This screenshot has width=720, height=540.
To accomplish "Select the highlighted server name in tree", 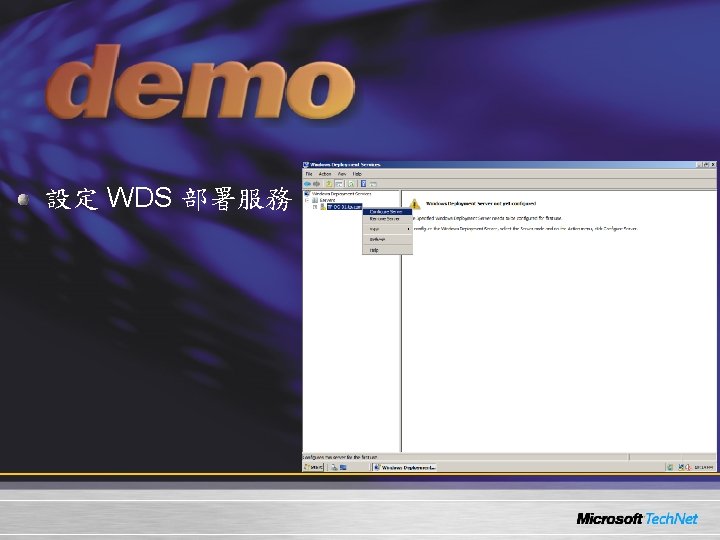I will [345, 207].
